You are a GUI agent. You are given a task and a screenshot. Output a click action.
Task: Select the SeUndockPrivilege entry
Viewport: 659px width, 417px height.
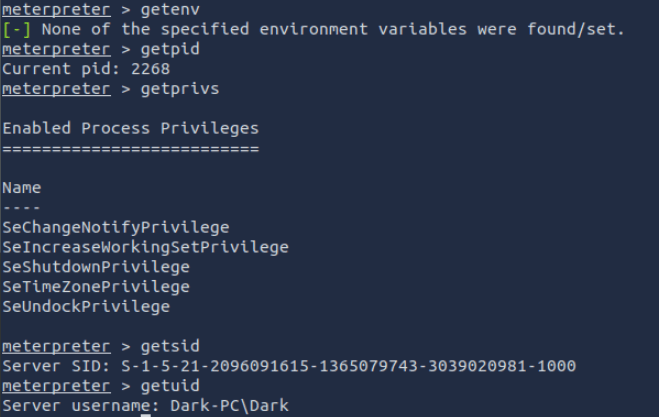coord(86,307)
